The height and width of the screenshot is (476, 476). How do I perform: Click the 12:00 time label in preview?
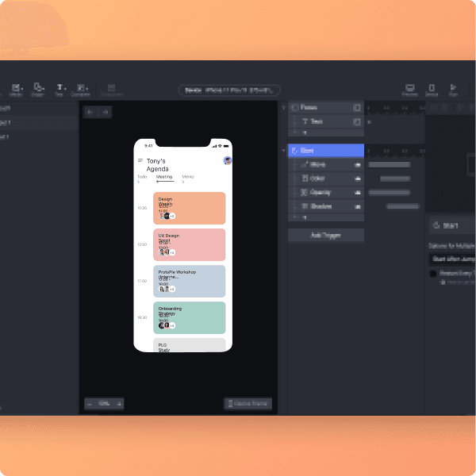click(x=142, y=244)
